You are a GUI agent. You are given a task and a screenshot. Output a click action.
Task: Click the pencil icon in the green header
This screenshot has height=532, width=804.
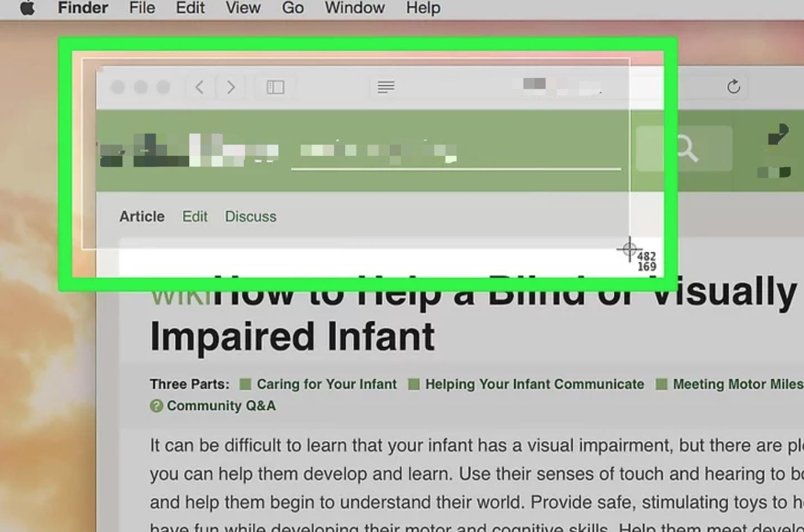point(777,135)
